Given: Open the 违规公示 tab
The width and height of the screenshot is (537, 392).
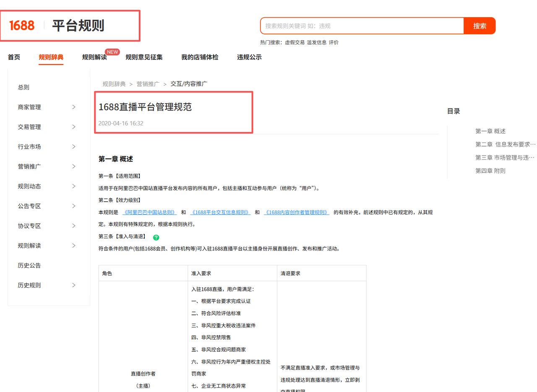Looking at the screenshot, I should coord(249,57).
